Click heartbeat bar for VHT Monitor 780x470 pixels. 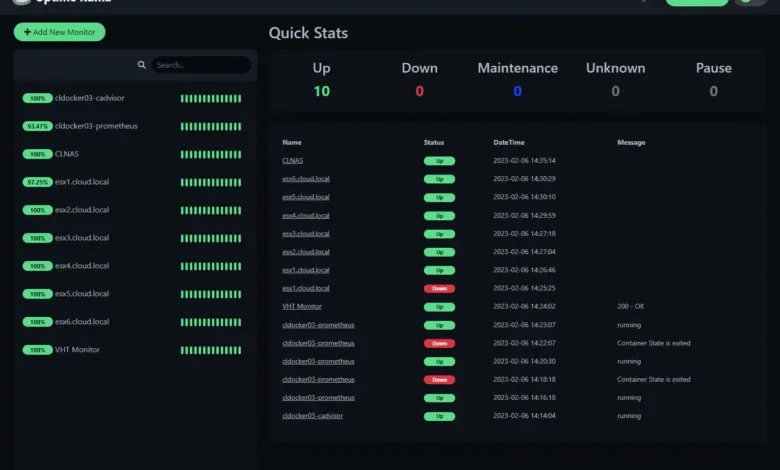click(x=211, y=350)
